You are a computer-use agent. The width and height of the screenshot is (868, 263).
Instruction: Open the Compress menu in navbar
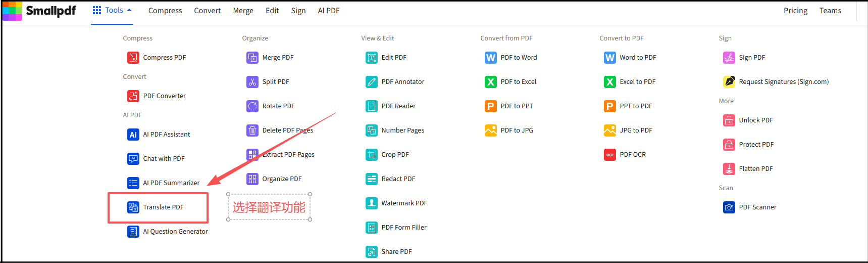coord(165,11)
